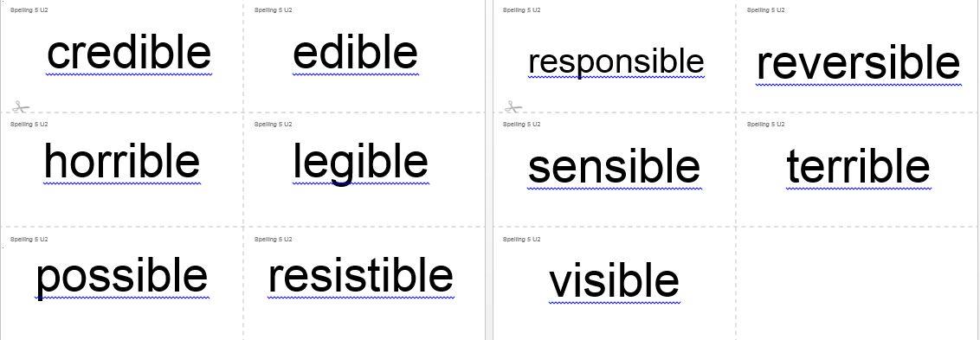Place the cursor in the word edible

coord(355,53)
